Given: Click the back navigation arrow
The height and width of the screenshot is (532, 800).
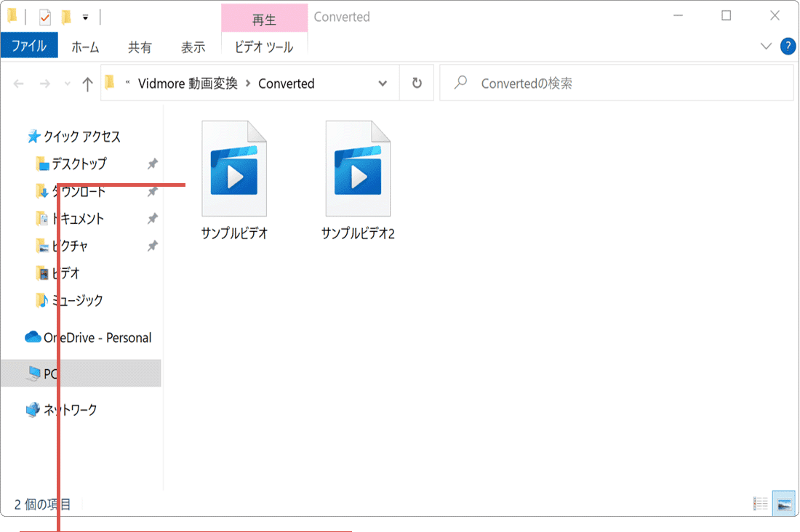Looking at the screenshot, I should pos(18,83).
